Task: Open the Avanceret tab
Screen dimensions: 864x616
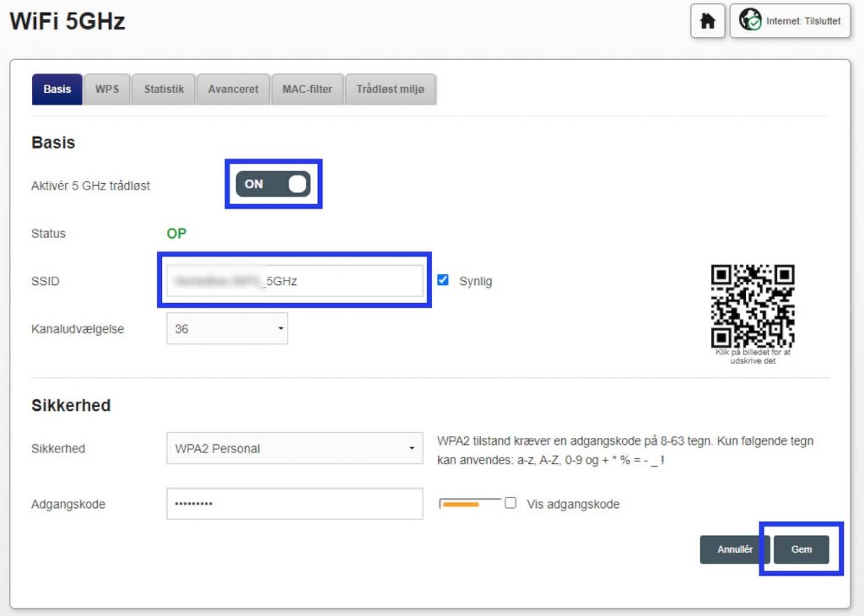Action: tap(233, 89)
